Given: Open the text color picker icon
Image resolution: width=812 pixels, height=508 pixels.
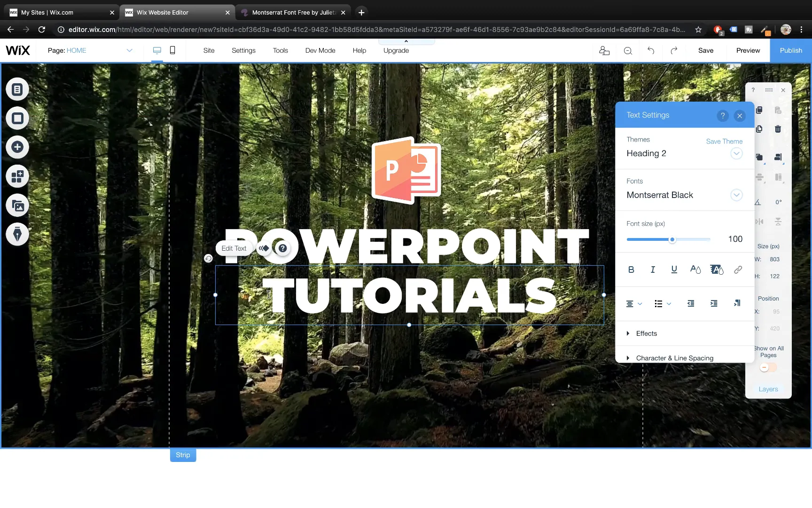Looking at the screenshot, I should tap(695, 270).
